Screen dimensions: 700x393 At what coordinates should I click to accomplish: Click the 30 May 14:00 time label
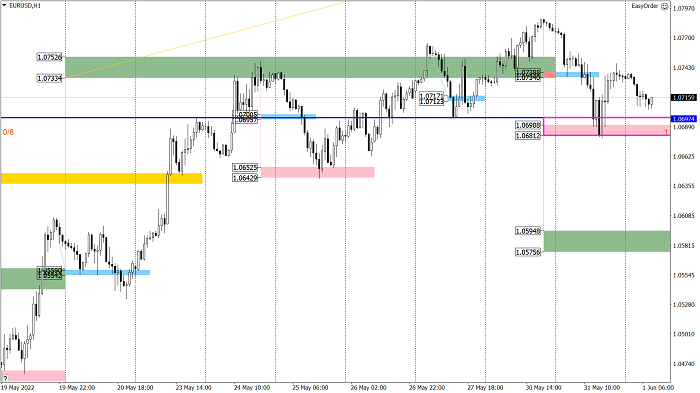click(543, 388)
